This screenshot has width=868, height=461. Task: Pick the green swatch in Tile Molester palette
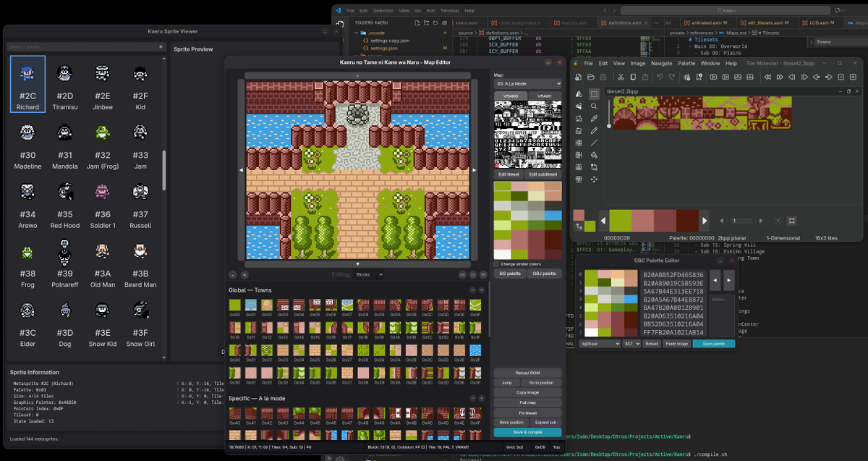(x=621, y=221)
